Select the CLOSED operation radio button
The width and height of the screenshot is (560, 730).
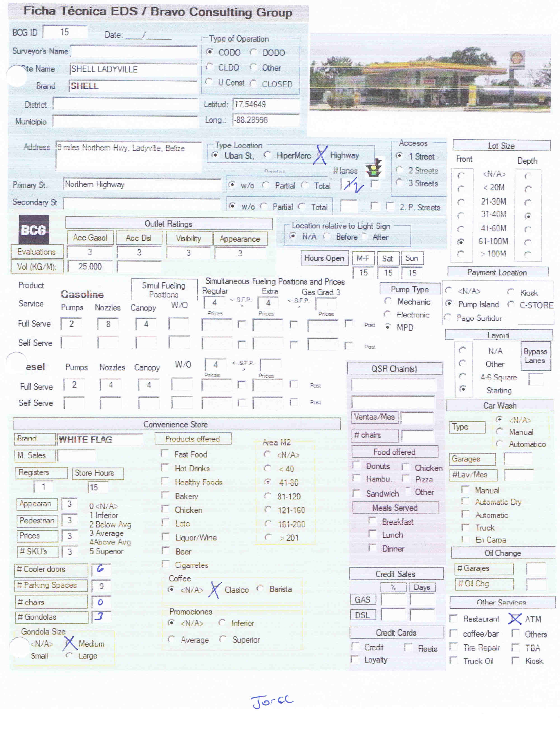tap(253, 83)
